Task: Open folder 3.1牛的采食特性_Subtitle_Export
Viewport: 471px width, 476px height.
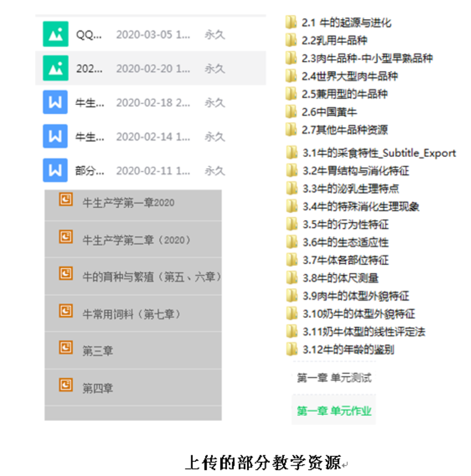Action: (x=379, y=153)
